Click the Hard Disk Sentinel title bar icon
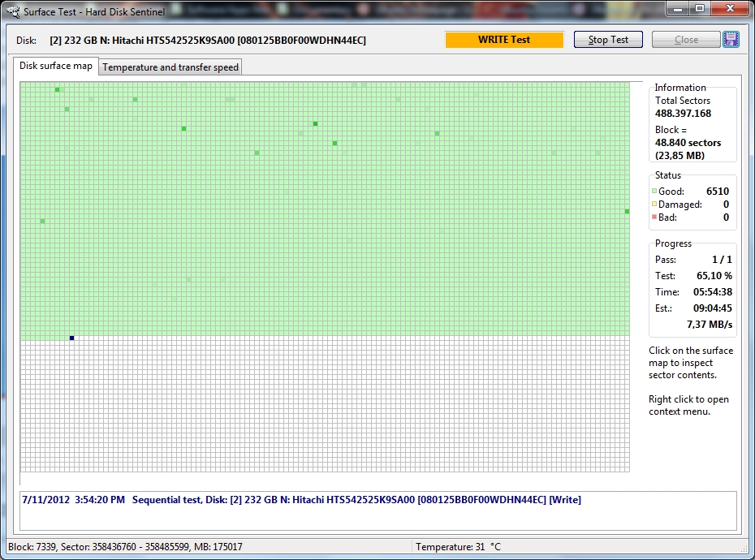Screen dimensions: 755x560 click(x=12, y=11)
